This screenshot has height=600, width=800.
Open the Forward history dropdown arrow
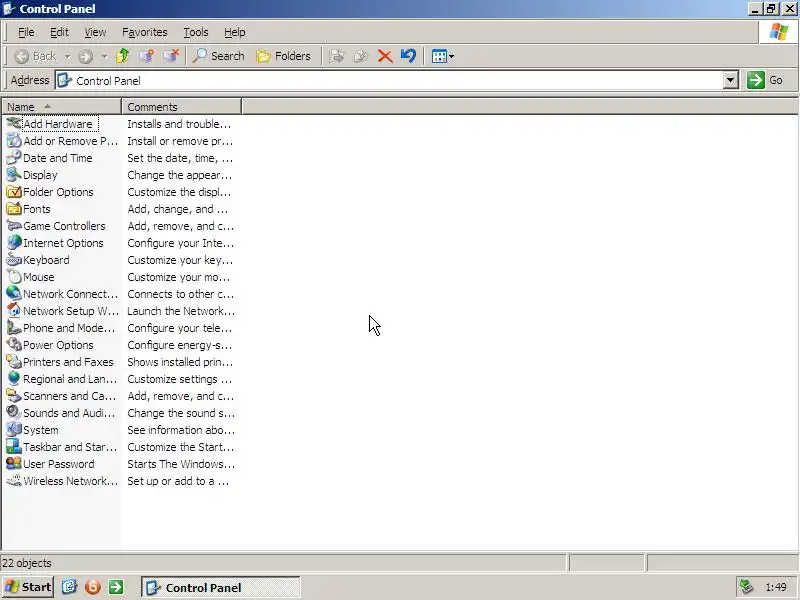click(105, 56)
